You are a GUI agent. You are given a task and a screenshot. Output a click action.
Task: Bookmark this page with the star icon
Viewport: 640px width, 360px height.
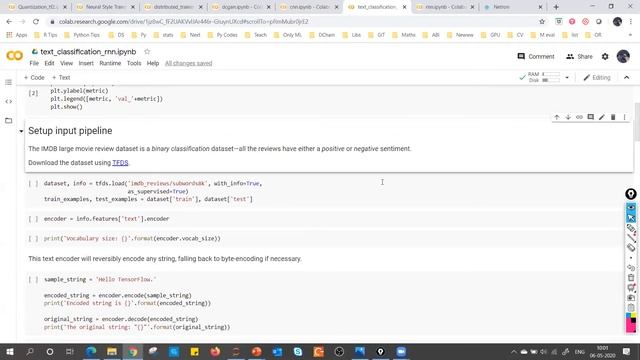(x=542, y=22)
